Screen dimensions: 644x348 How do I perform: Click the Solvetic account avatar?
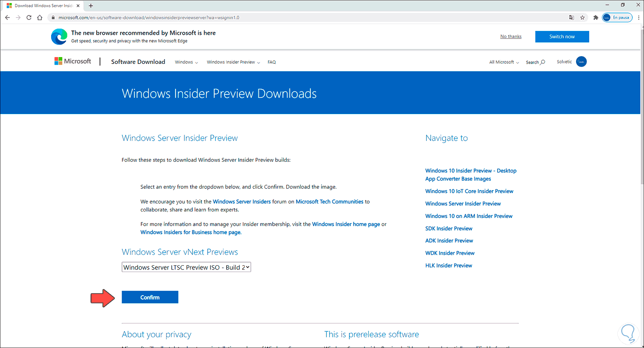(581, 62)
